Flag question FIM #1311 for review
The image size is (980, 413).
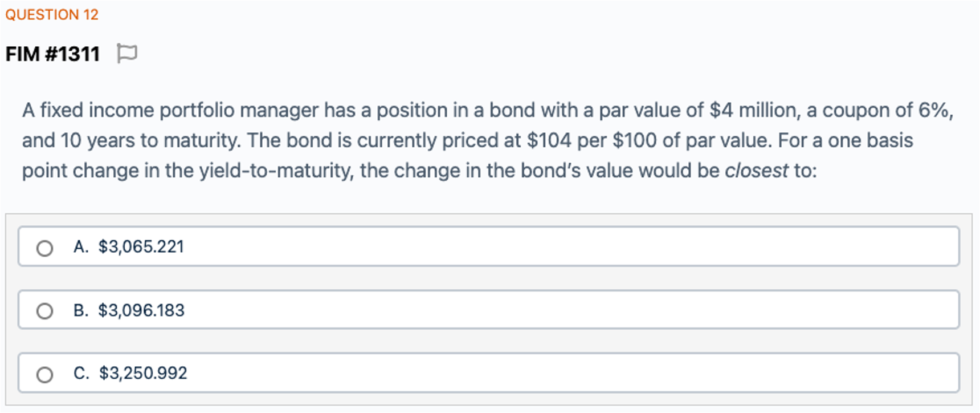click(126, 54)
